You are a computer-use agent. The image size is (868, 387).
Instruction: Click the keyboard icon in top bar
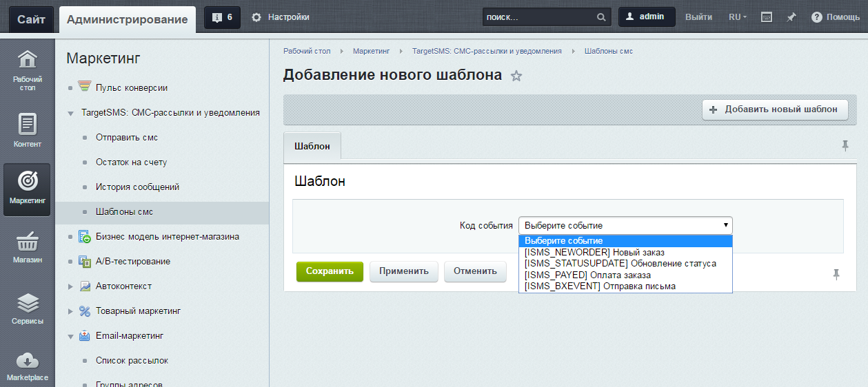[x=767, y=17]
